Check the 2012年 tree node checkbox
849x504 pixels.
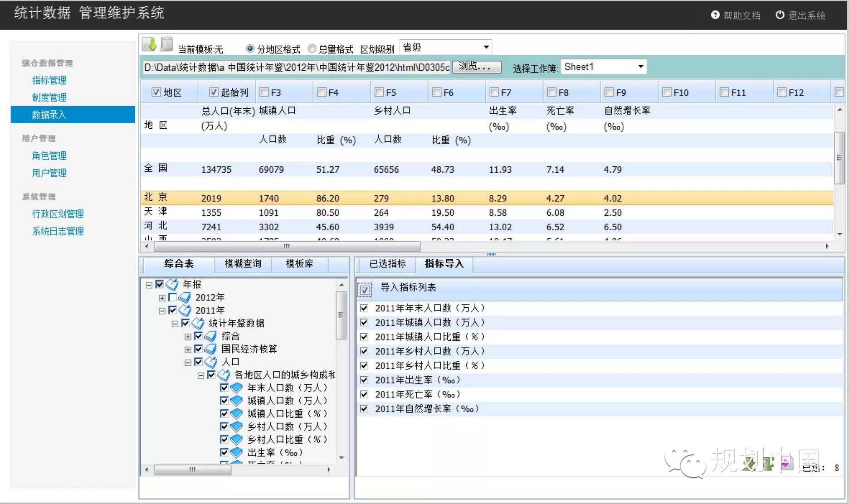pos(172,297)
